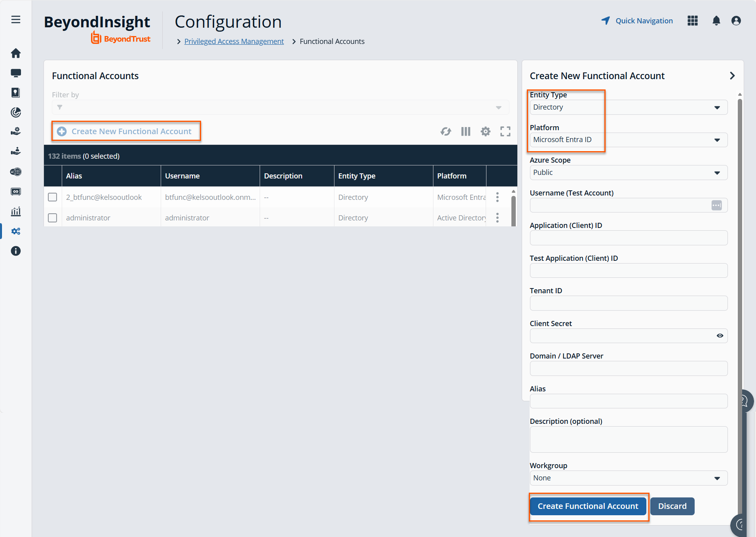Sort by the Alias column header

coord(111,176)
